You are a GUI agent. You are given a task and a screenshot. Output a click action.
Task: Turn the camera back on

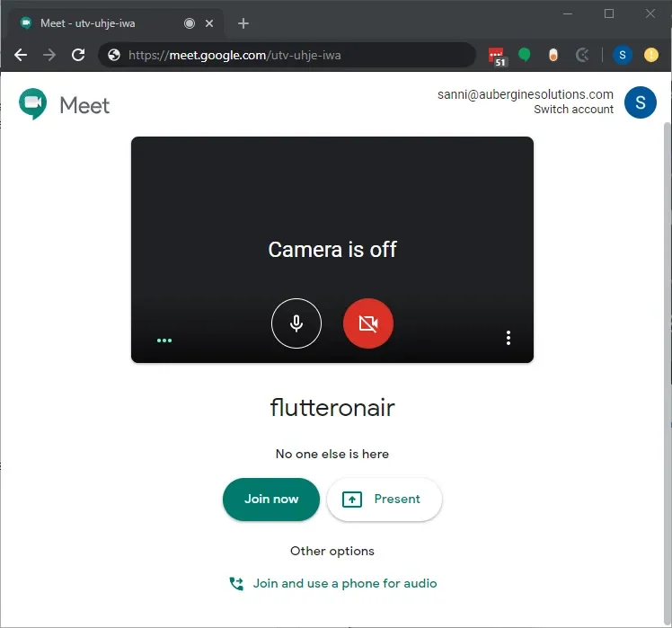[368, 323]
